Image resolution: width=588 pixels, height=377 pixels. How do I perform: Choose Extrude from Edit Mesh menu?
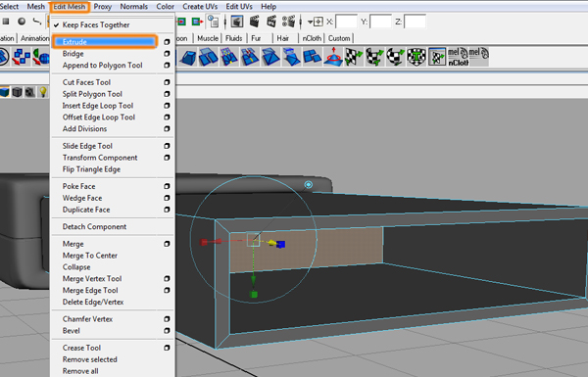[x=104, y=42]
